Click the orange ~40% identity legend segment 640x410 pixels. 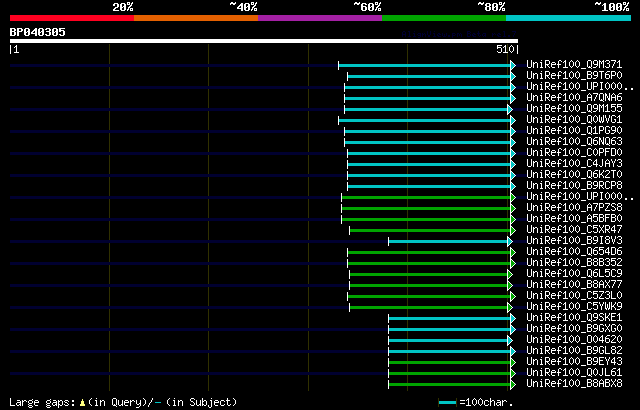[x=196, y=18]
